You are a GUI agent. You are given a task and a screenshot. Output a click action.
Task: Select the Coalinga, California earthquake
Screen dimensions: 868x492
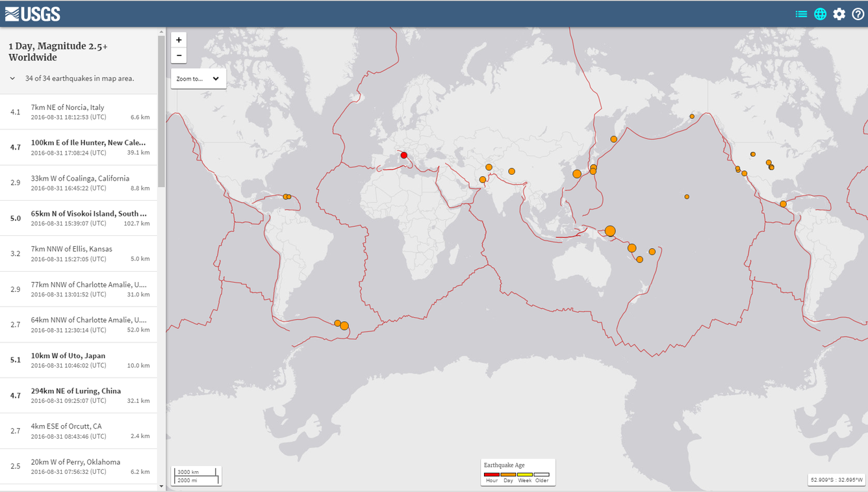[79, 183]
